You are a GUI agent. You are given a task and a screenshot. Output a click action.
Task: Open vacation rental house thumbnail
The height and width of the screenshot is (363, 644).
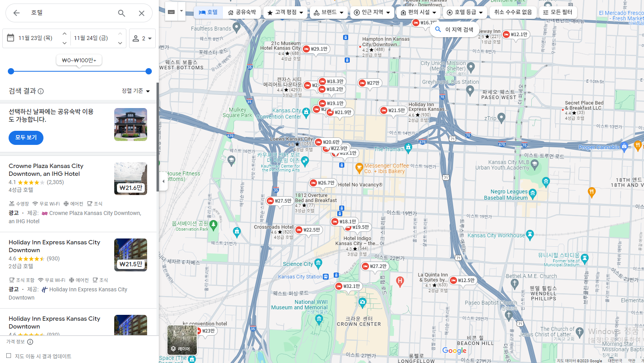tap(131, 125)
